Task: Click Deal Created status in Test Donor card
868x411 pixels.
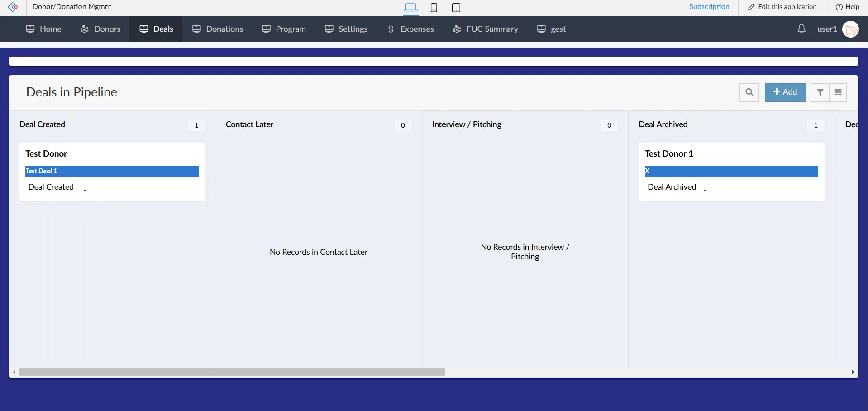Action: [x=51, y=187]
